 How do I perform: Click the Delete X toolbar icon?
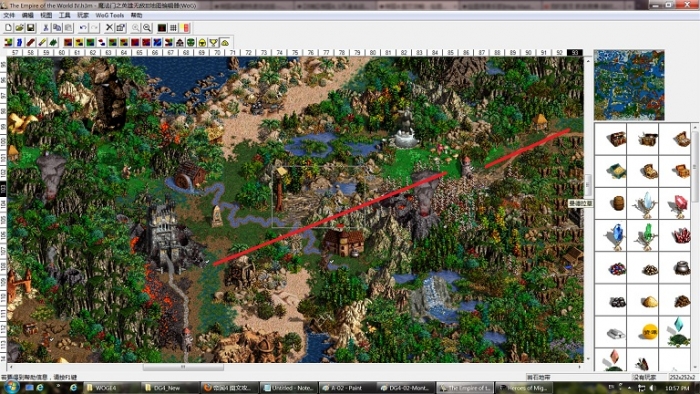pyautogui.click(x=109, y=28)
